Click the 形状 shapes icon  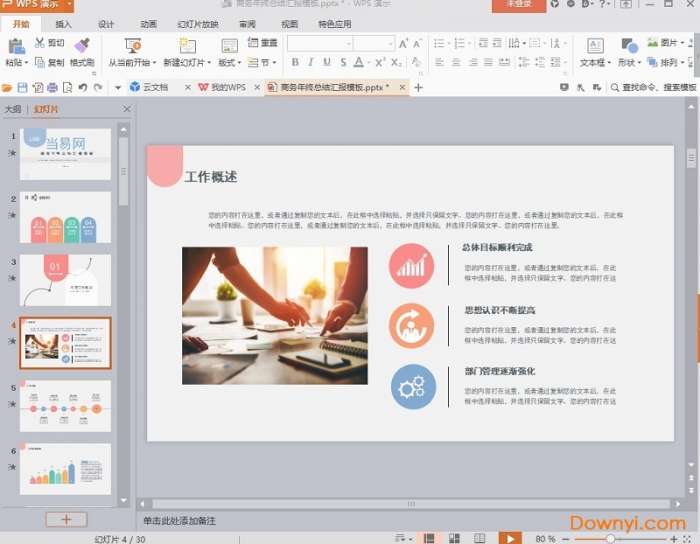coord(629,46)
